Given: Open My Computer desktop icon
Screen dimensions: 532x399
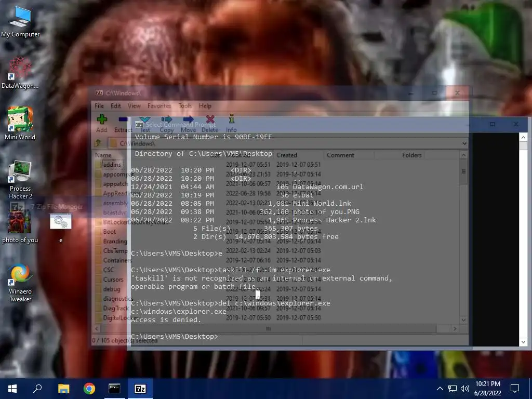Looking at the screenshot, I should (x=20, y=22).
